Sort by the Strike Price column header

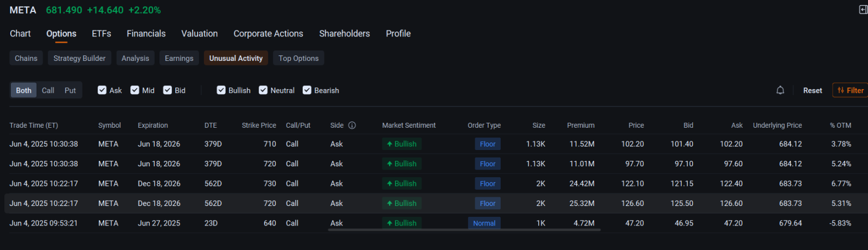[x=259, y=125]
